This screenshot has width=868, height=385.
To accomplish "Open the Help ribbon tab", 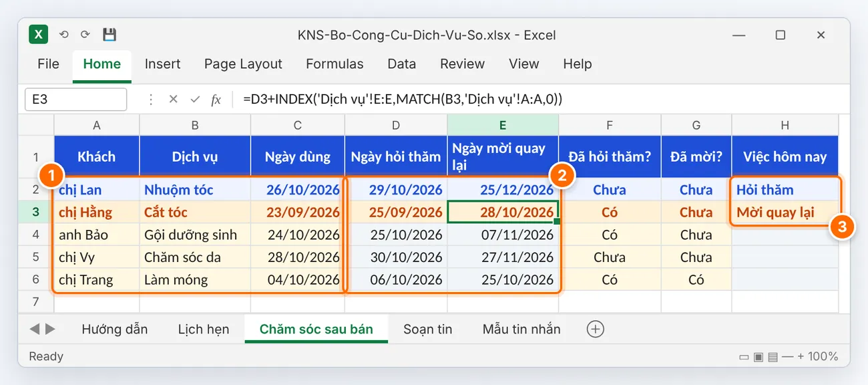I will 578,64.
